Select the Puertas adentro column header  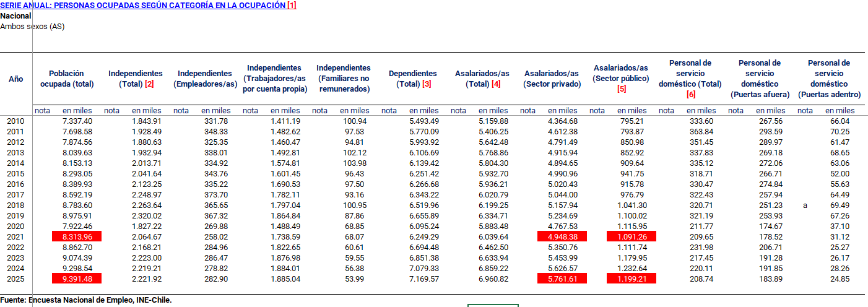(x=829, y=79)
